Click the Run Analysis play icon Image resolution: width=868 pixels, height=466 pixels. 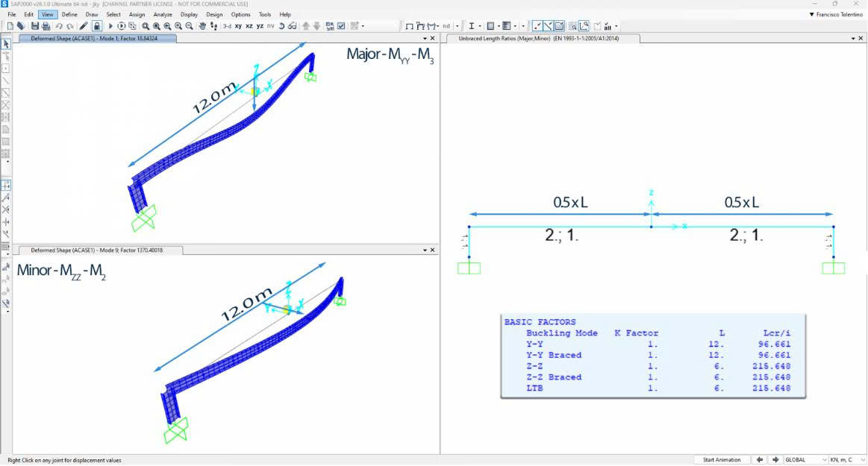point(110,26)
